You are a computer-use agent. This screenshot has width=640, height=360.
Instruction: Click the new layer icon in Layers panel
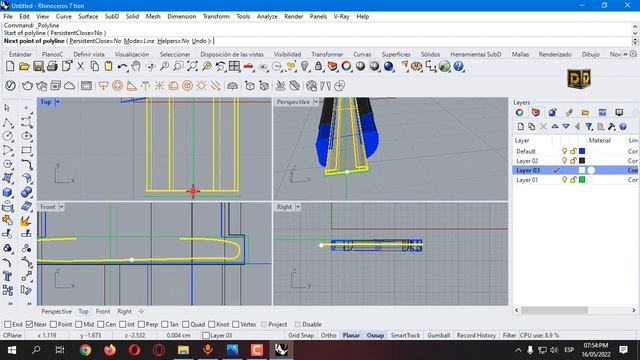520,127
